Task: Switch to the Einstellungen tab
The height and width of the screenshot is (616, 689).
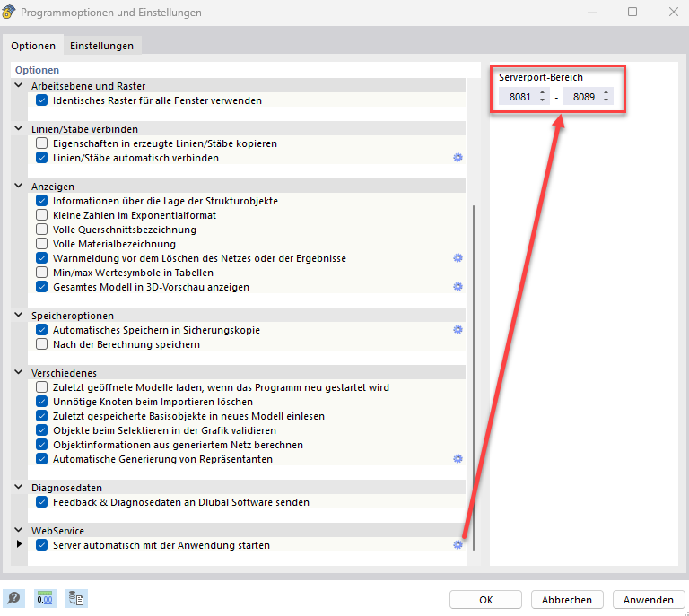Action: point(102,46)
